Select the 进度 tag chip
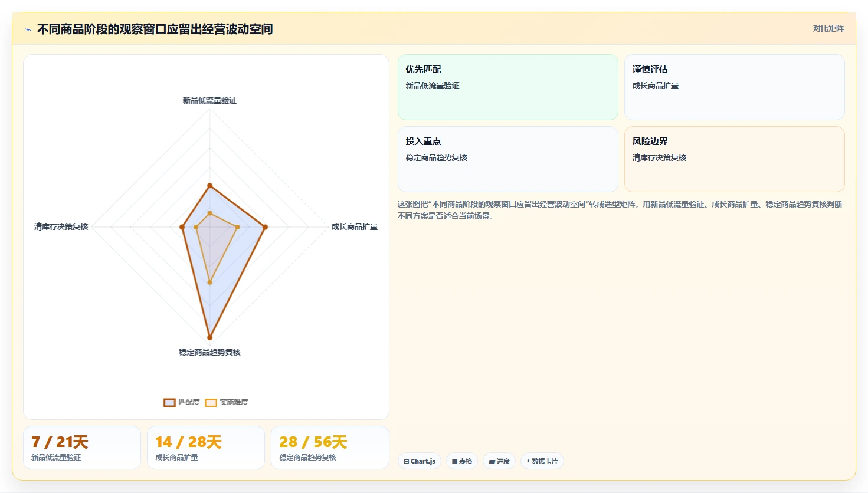This screenshot has height=493, width=868. [499, 461]
